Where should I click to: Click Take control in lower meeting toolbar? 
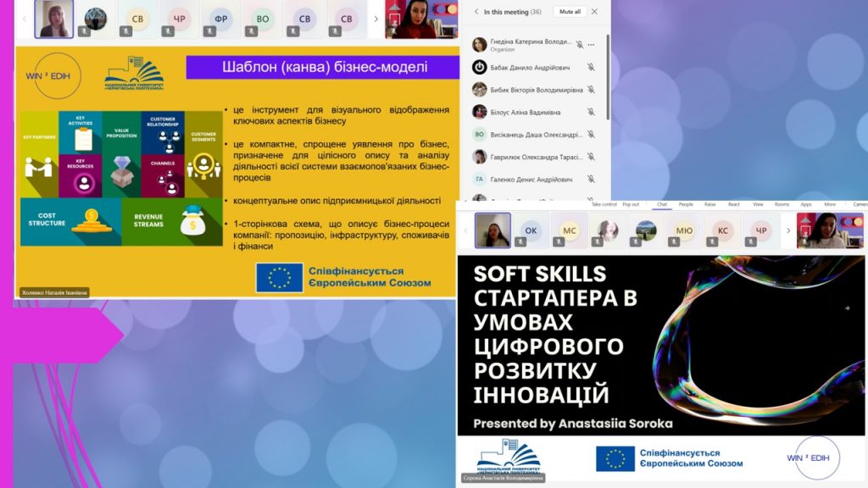click(x=604, y=205)
